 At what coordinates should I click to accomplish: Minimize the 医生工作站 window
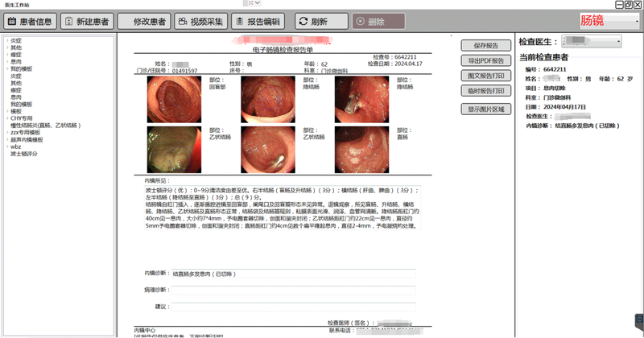click(619, 5)
